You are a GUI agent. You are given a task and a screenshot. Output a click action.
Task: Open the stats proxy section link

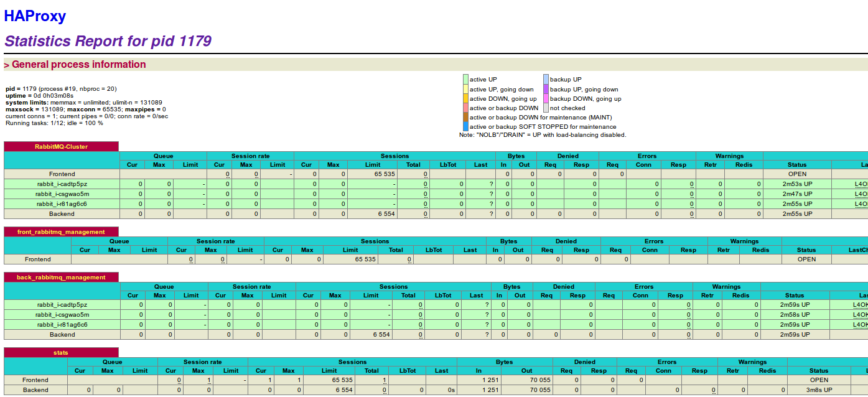coord(61,353)
